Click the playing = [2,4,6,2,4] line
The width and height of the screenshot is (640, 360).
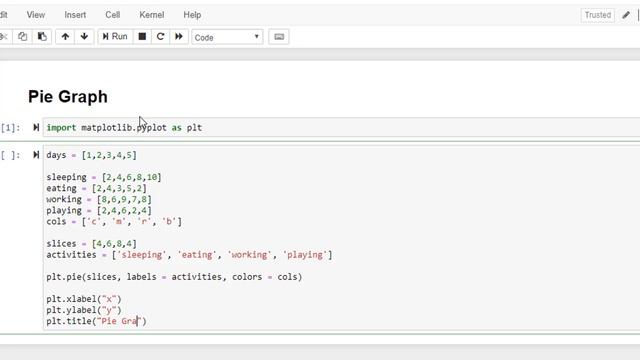click(99, 211)
